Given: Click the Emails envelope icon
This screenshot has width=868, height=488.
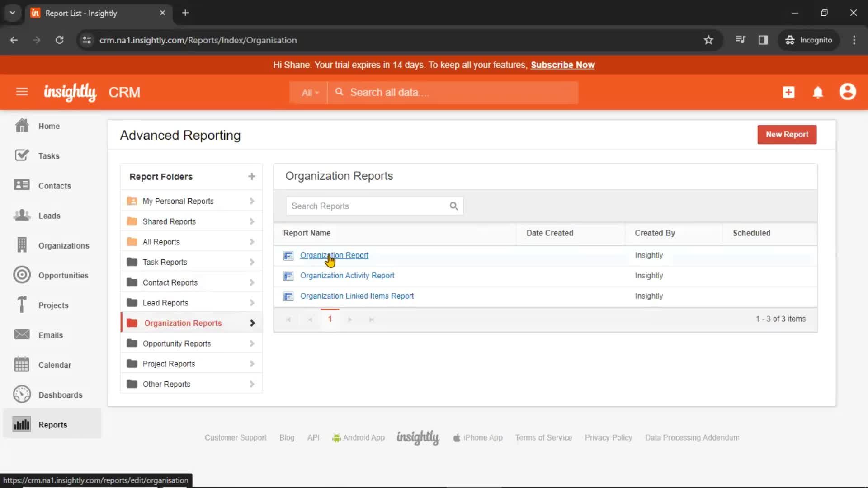Looking at the screenshot, I should tap(22, 335).
